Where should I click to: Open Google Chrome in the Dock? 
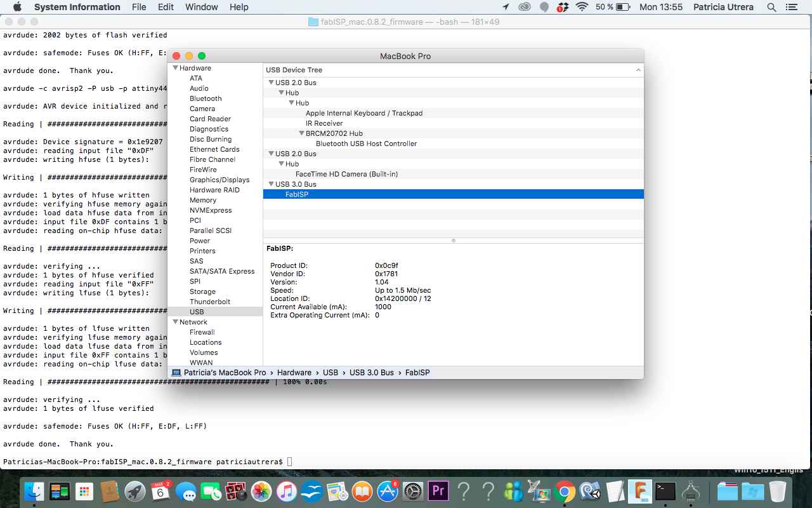point(565,491)
